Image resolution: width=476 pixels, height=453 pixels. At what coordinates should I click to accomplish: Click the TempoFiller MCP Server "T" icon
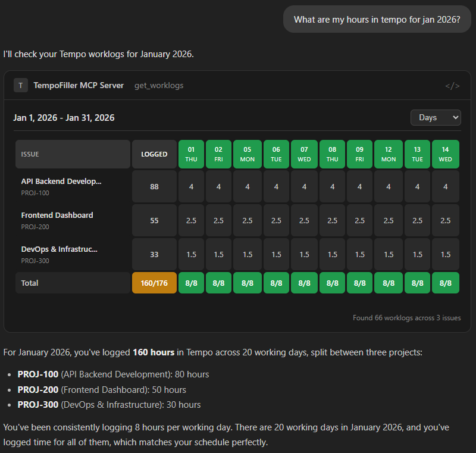pos(20,85)
